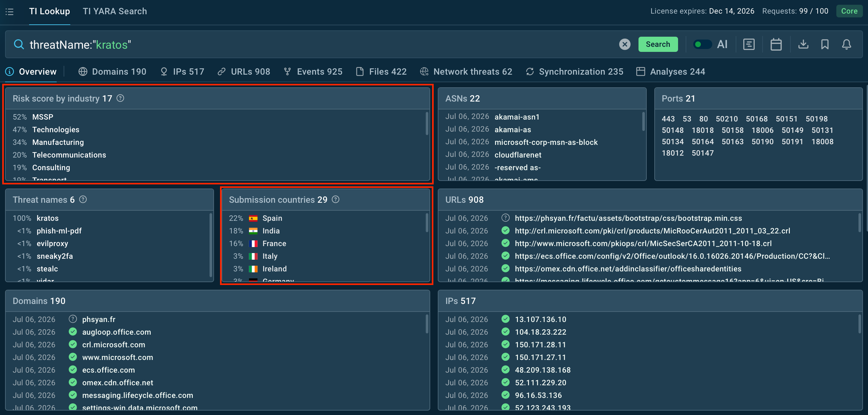
Task: Click the green check icon beside augloop.office.com
Action: tap(73, 332)
